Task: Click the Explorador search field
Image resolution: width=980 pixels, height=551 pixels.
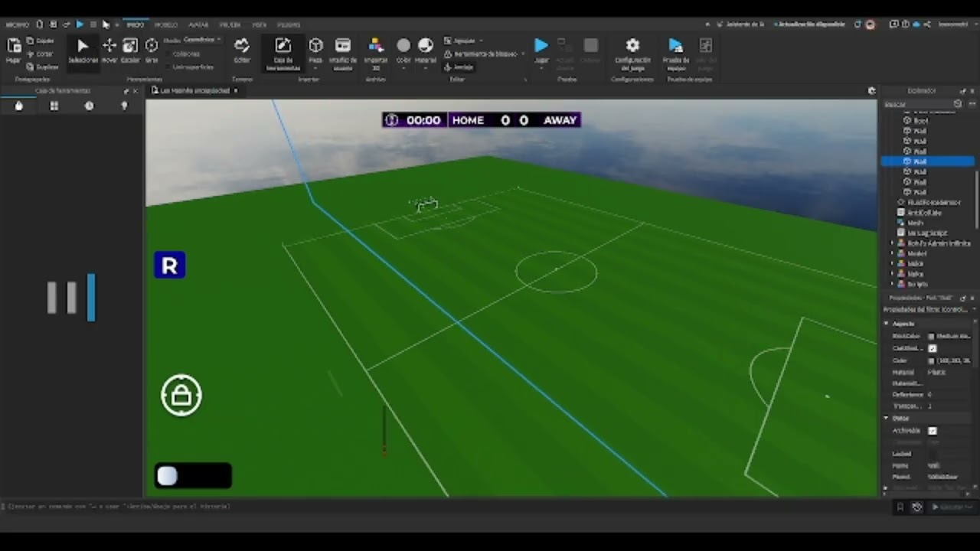Action: [x=918, y=104]
